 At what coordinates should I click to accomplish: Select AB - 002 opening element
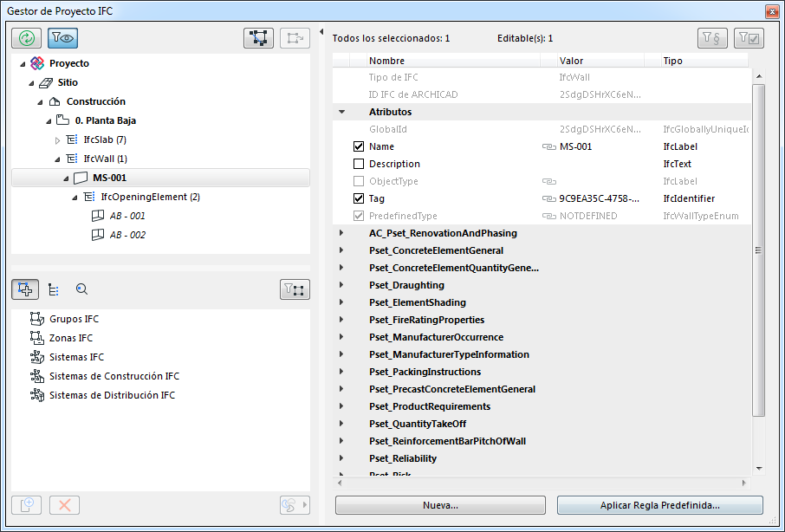[x=127, y=235]
